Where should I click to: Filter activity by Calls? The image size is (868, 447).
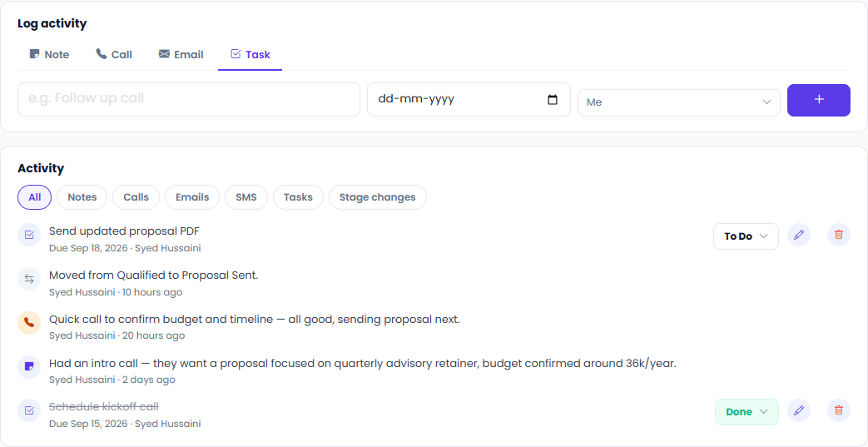pos(136,197)
